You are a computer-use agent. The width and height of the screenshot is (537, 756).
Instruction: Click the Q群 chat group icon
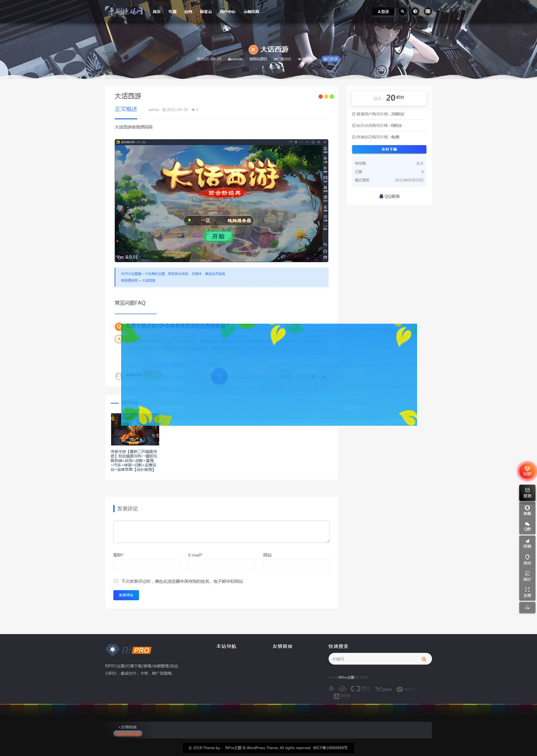click(x=527, y=526)
